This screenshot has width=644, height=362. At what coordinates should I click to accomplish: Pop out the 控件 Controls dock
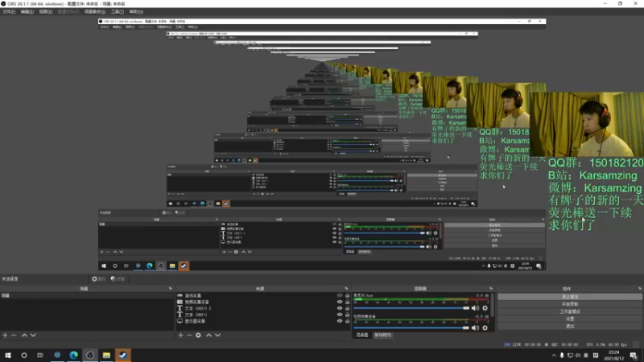pos(639,289)
